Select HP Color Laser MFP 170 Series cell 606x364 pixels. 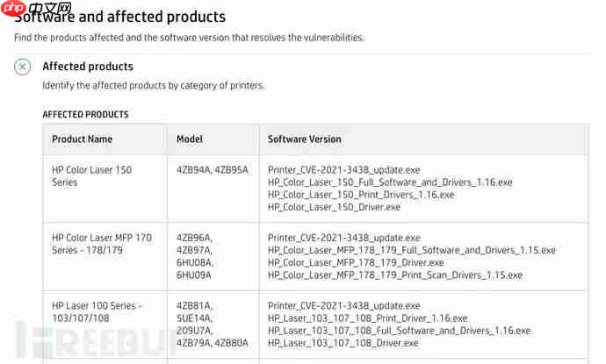pos(101,244)
